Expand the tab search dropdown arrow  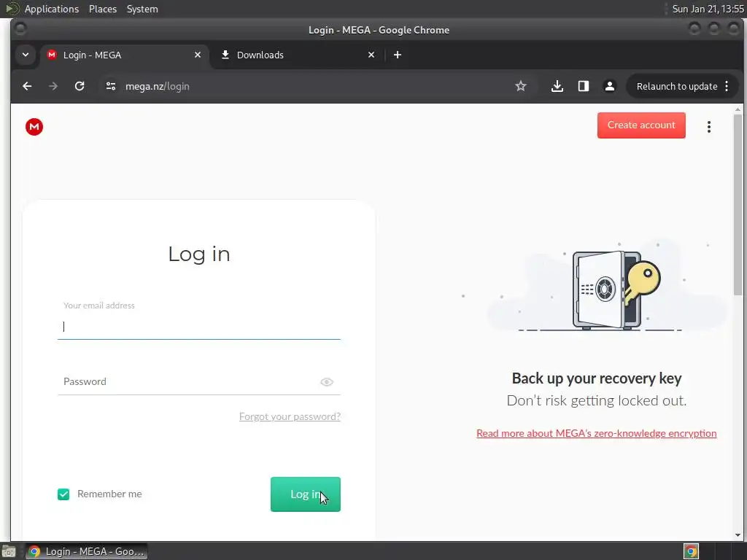(x=26, y=55)
